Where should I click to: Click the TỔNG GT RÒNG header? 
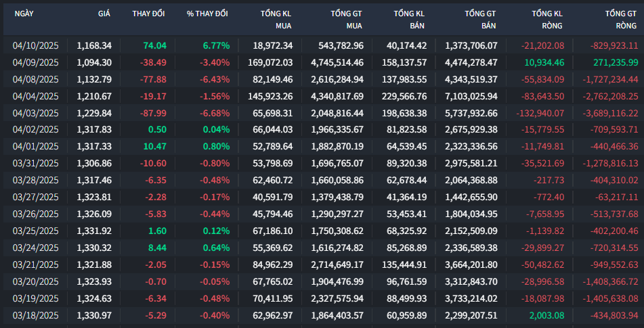[621, 19]
